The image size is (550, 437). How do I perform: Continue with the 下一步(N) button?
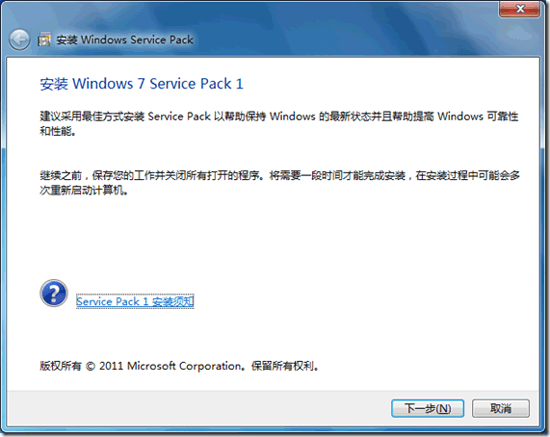428,408
